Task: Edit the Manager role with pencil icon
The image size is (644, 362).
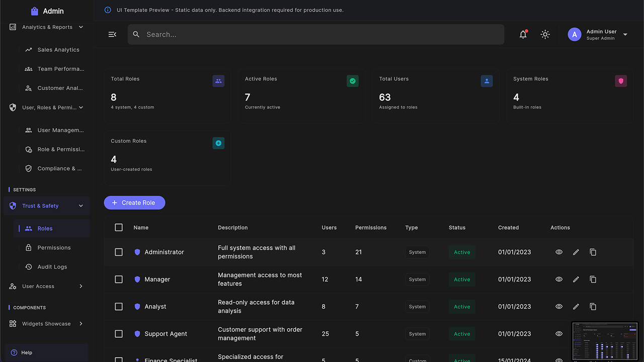Action: click(x=576, y=280)
